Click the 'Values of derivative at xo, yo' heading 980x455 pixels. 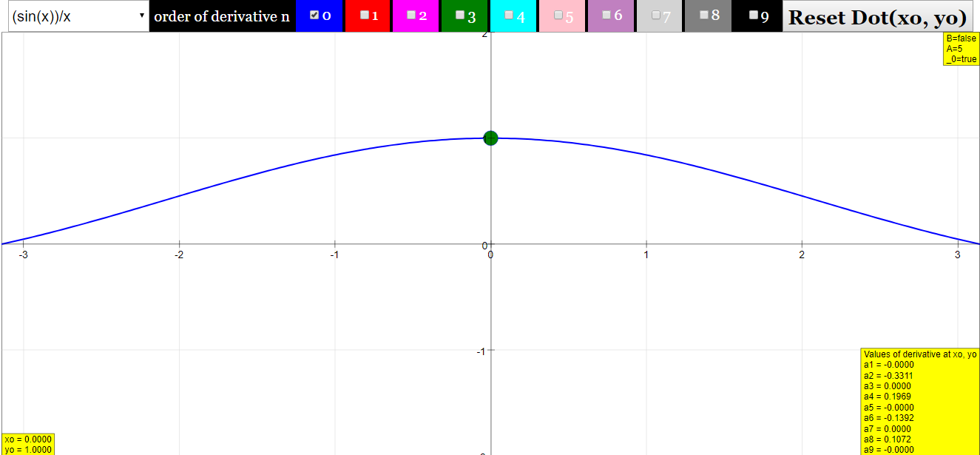[x=920, y=354]
